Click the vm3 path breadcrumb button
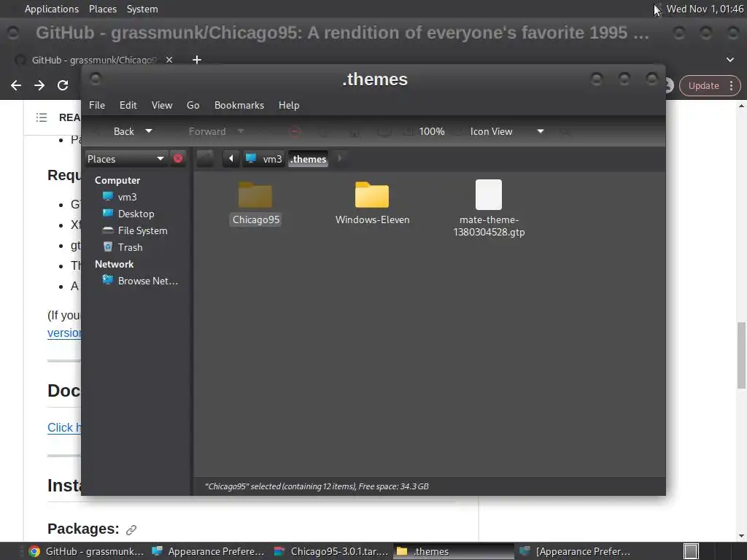Image resolution: width=747 pixels, height=560 pixels. pos(264,158)
